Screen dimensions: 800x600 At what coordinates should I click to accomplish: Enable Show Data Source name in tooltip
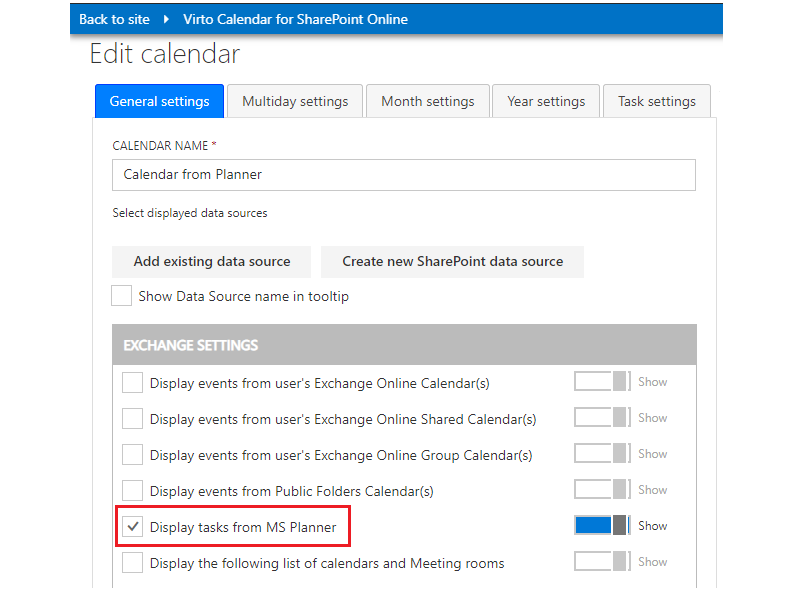coord(122,296)
